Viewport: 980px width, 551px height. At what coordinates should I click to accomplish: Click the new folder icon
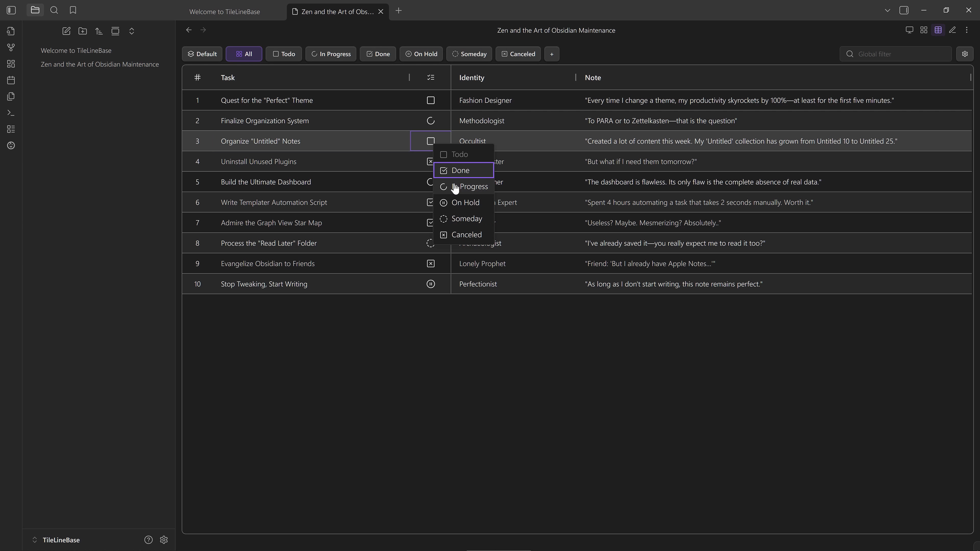click(x=82, y=31)
